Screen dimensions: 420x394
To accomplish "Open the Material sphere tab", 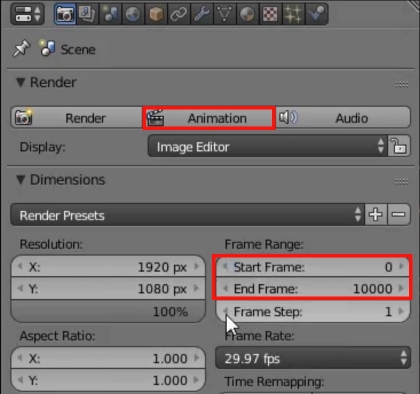I will pos(247,14).
